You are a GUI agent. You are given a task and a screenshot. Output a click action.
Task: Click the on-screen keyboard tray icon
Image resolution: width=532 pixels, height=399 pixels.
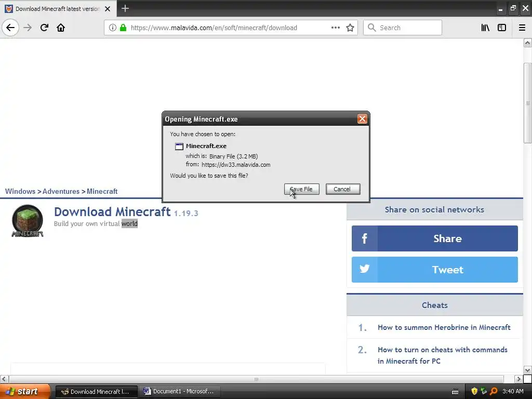coord(455,392)
